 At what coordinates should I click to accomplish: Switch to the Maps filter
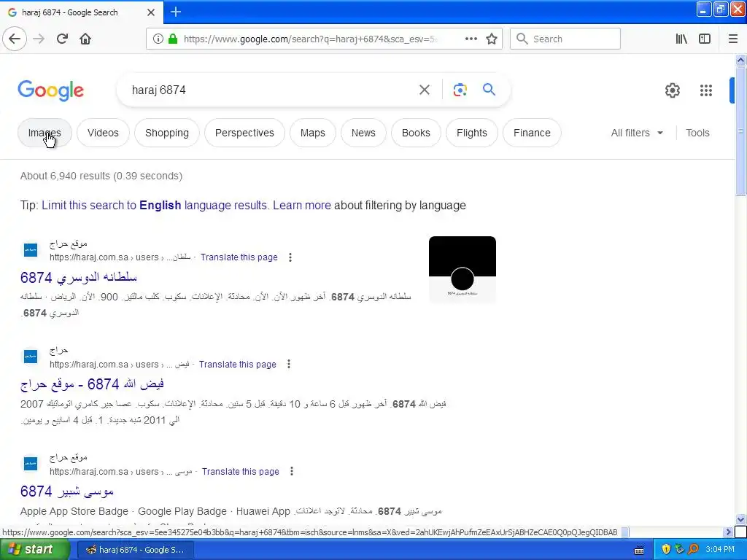(312, 133)
